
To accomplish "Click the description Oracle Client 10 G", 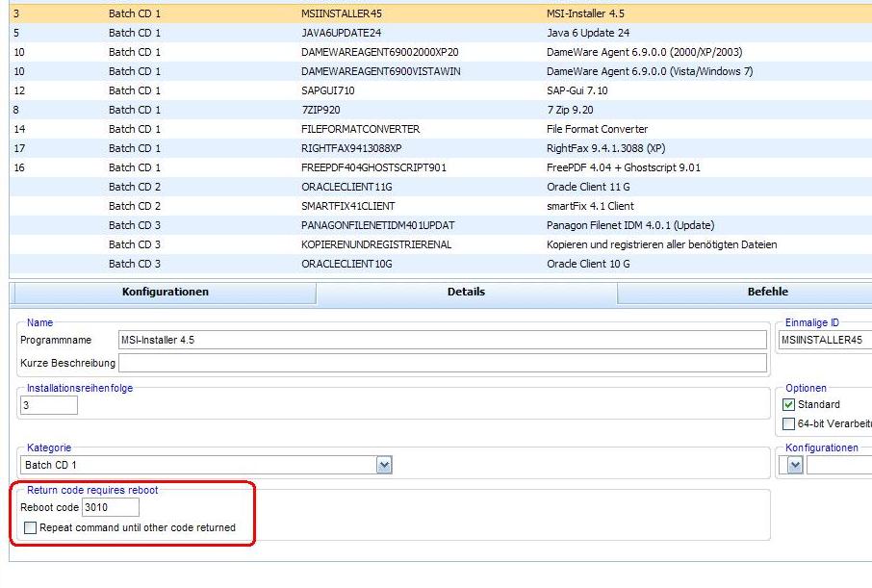I will tap(588, 264).
